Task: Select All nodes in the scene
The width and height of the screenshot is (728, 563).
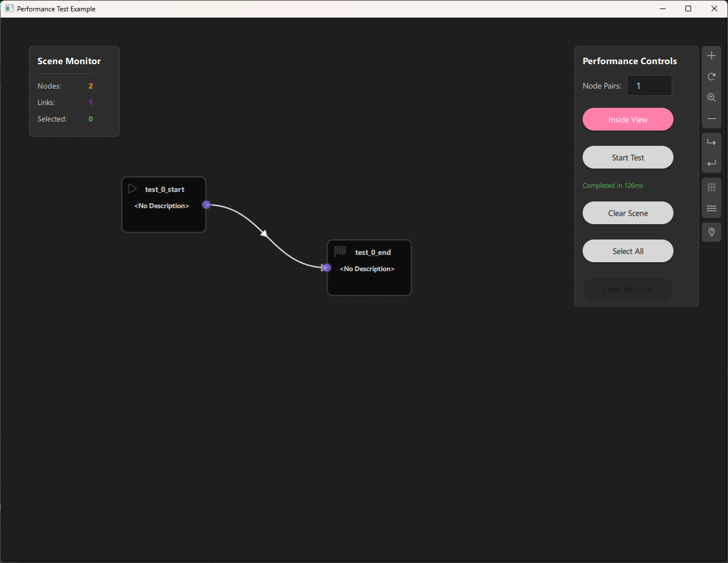Action: [627, 251]
